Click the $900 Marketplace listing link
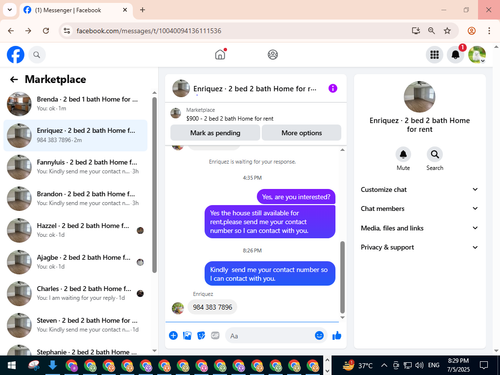The height and width of the screenshot is (375, 500). [x=229, y=119]
